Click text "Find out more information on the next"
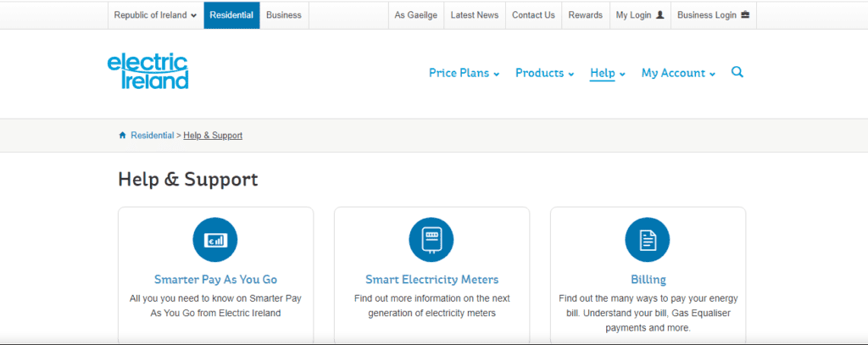The image size is (868, 345). [431, 298]
